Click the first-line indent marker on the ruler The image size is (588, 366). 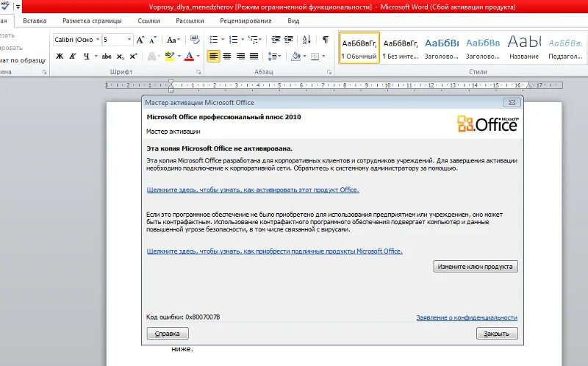pyautogui.click(x=171, y=82)
